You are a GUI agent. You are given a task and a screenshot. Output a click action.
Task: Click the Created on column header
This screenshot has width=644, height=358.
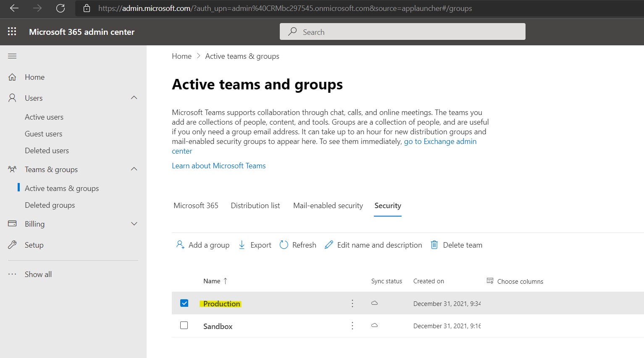click(x=428, y=281)
